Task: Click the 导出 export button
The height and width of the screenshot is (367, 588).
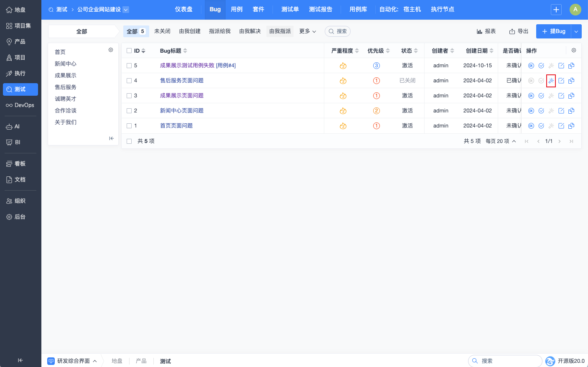Action: point(519,31)
